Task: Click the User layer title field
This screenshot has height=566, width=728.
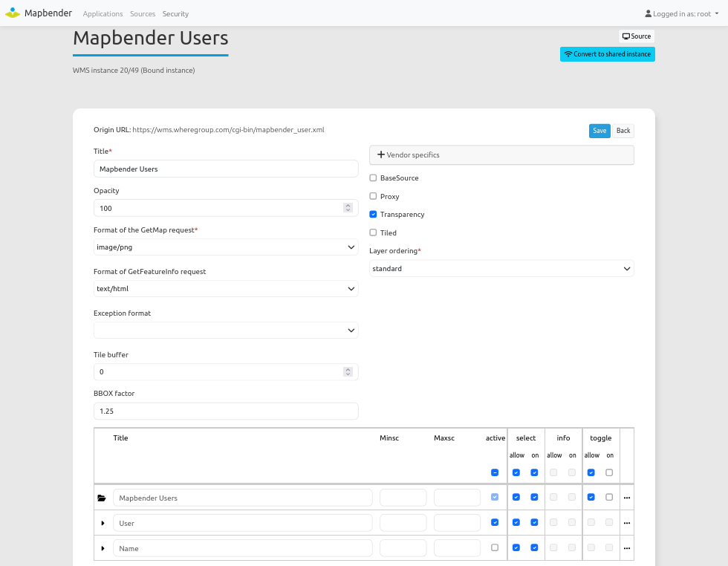Action: click(242, 523)
